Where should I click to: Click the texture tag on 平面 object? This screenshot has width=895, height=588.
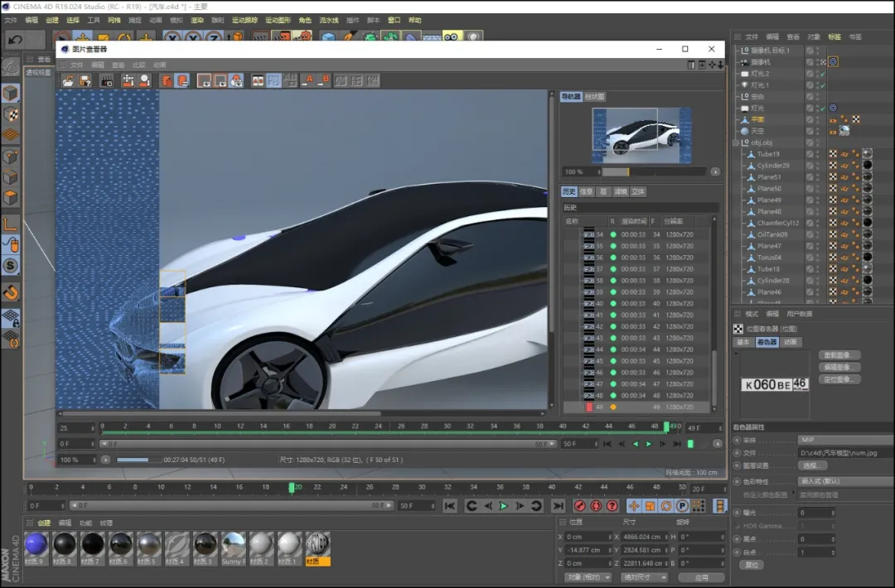click(x=856, y=119)
